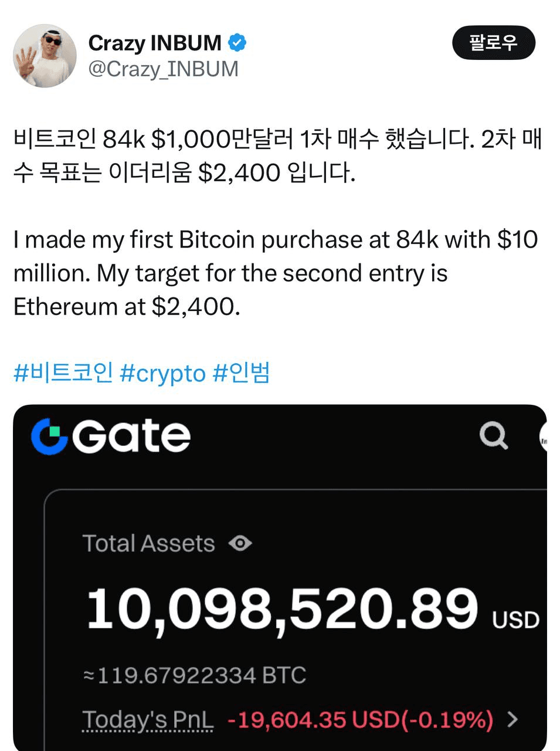The height and width of the screenshot is (751, 560).
Task: Open the #비트코인 hashtag
Action: click(x=63, y=373)
